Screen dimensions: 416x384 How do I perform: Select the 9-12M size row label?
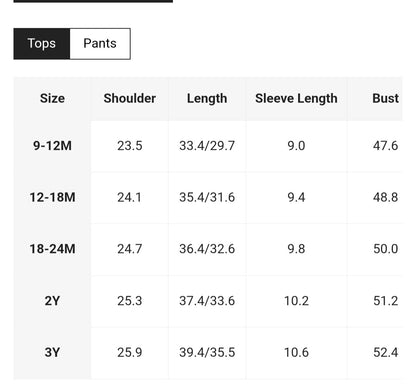click(52, 146)
